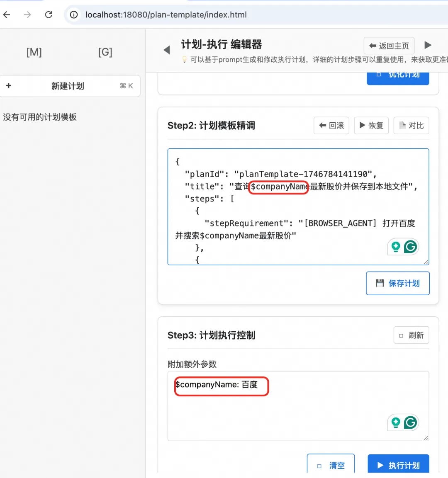Click the [G] icon in the sidebar
Image resolution: width=448 pixels, height=478 pixels.
tap(105, 52)
